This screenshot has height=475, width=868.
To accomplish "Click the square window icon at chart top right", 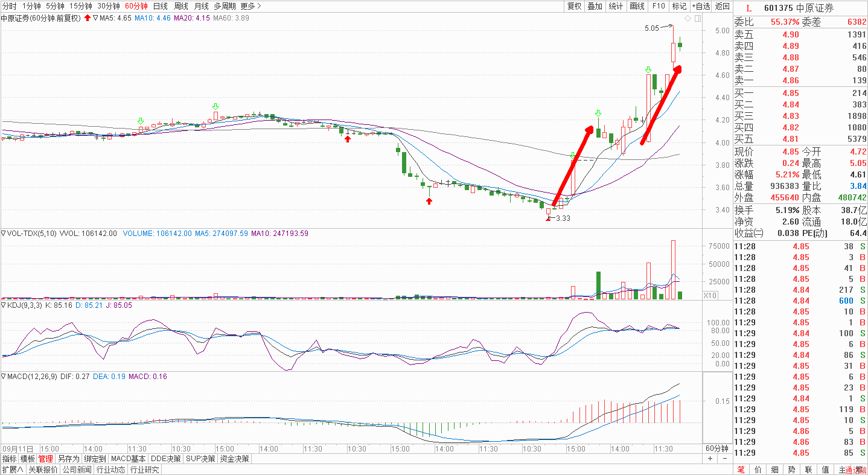I will point(698,19).
